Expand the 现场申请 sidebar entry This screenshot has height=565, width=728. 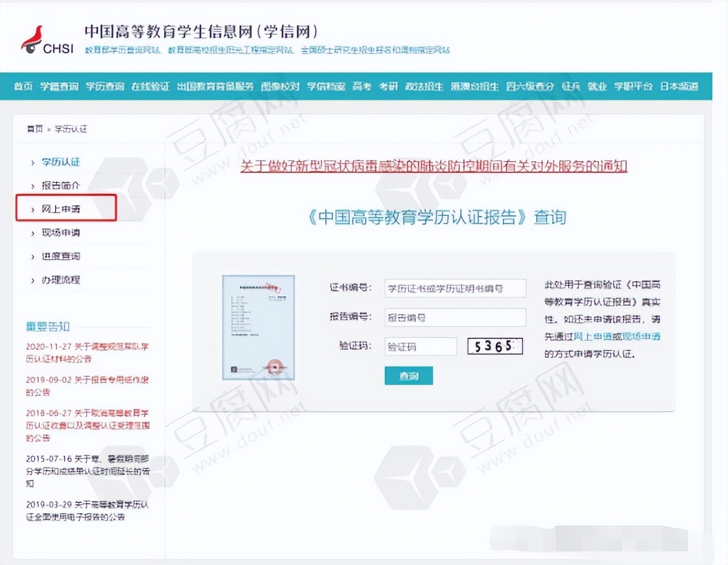point(62,233)
